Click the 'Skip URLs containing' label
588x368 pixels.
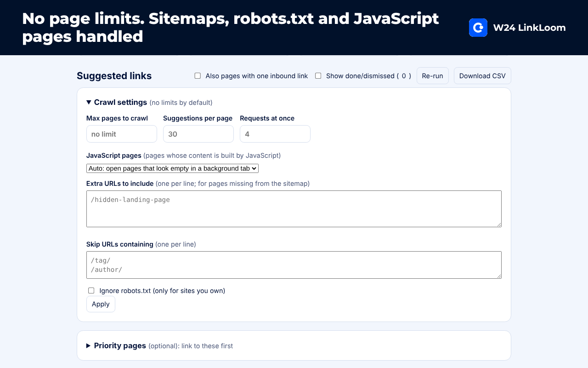120,244
